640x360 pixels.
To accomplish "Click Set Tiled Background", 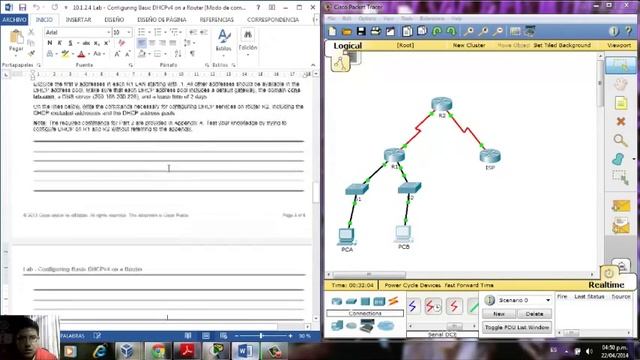I will [x=562, y=45].
